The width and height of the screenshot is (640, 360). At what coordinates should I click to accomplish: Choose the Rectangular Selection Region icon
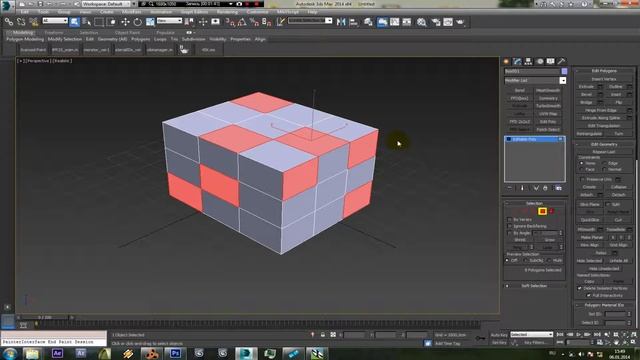(x=99, y=22)
